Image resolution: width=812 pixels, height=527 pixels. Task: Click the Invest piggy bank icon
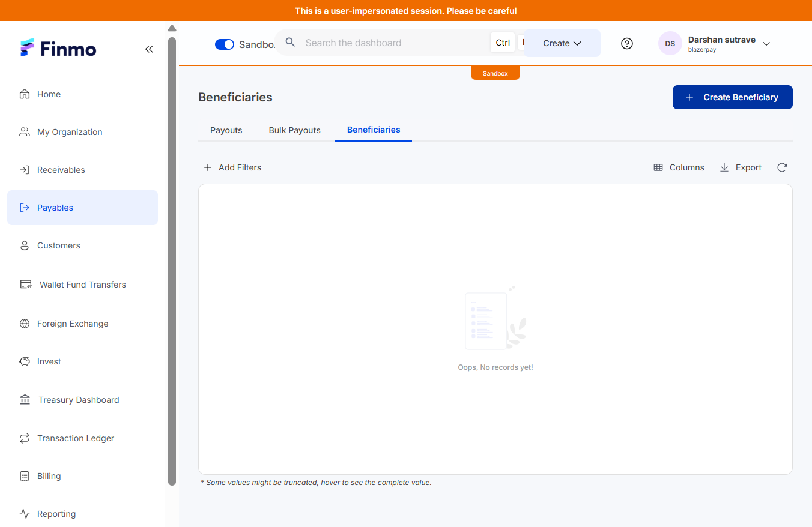[x=25, y=361]
